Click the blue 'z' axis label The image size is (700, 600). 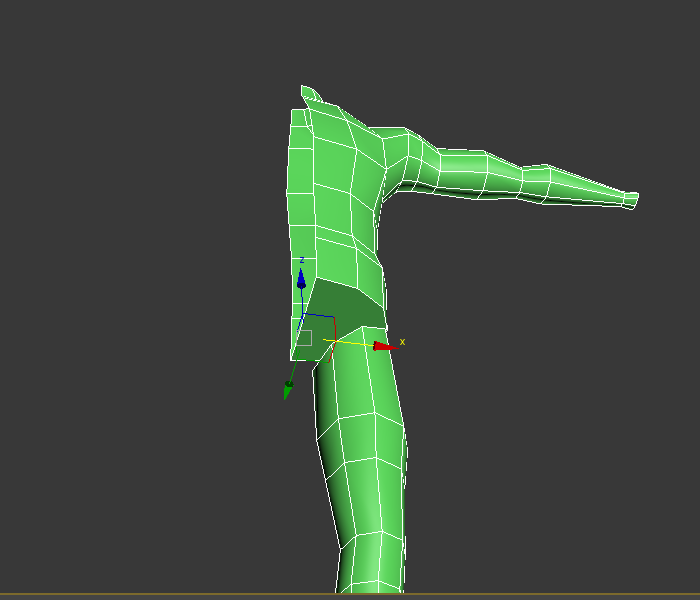(302, 260)
